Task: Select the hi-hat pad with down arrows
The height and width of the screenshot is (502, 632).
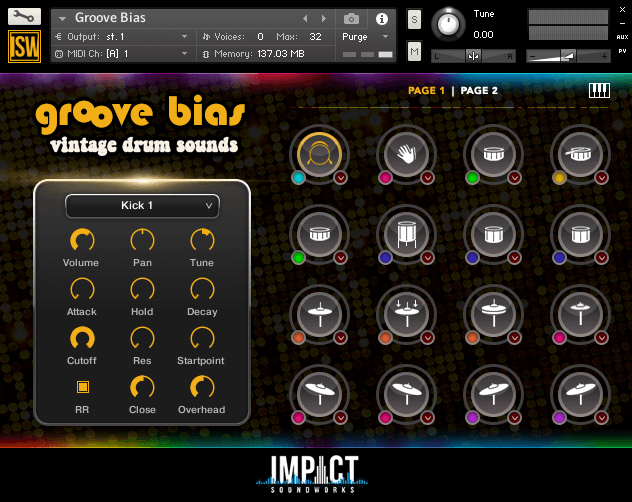Action: [406, 315]
